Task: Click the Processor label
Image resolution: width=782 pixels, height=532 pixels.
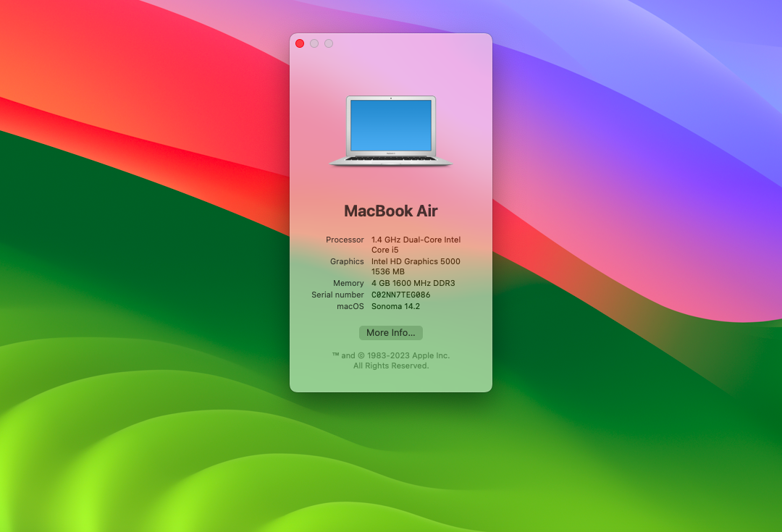Action: 345,240
